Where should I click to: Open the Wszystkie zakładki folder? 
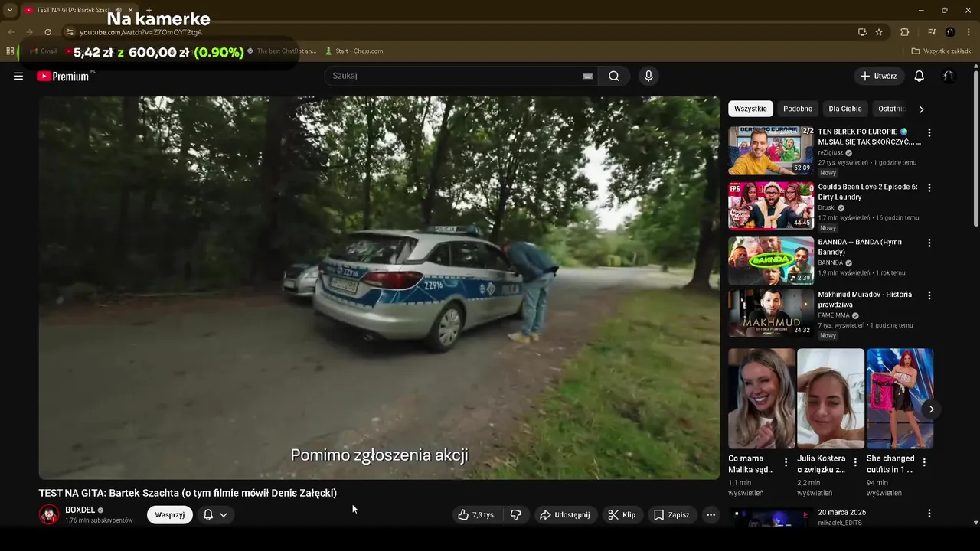(942, 51)
